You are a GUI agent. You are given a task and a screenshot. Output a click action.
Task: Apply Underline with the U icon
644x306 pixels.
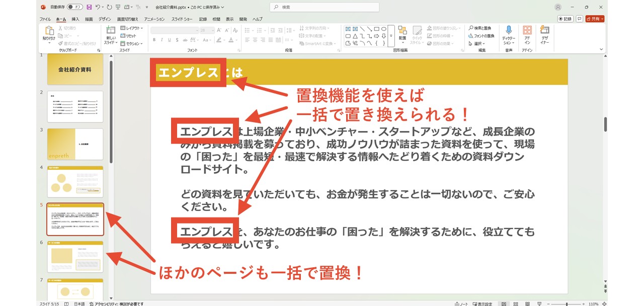tap(170, 40)
